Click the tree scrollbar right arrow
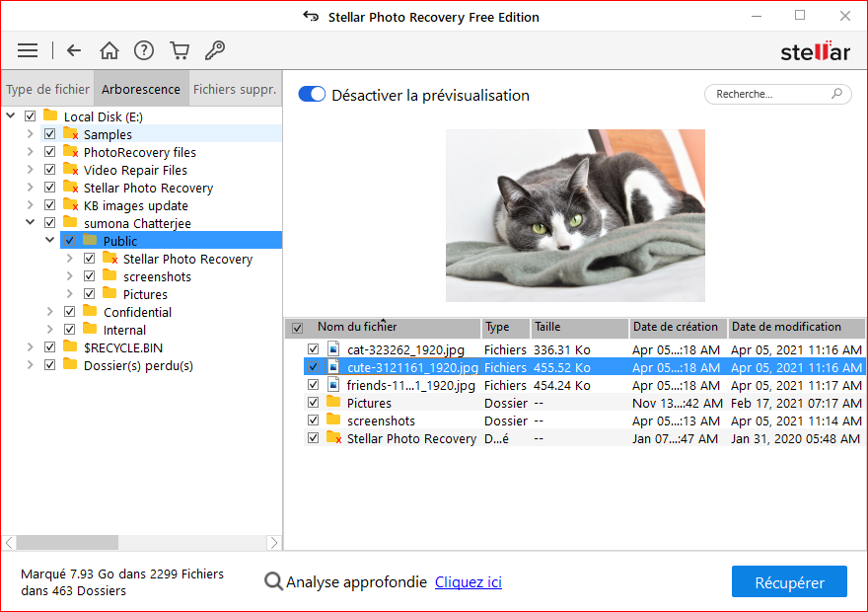The image size is (868, 612). click(273, 542)
